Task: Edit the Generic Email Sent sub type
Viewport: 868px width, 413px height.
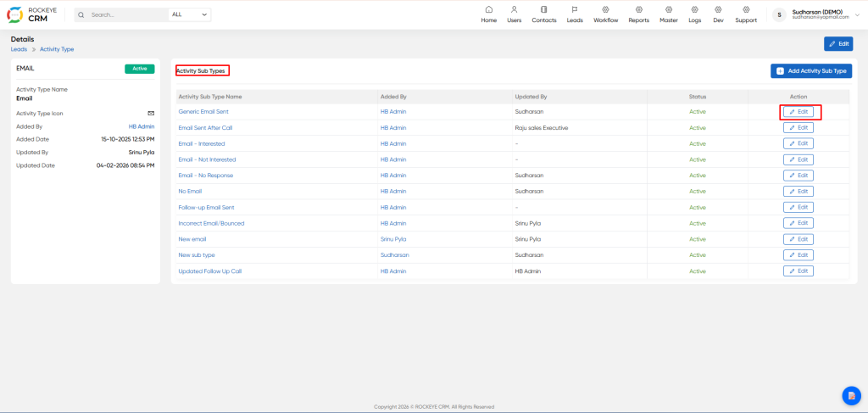Action: 798,112
